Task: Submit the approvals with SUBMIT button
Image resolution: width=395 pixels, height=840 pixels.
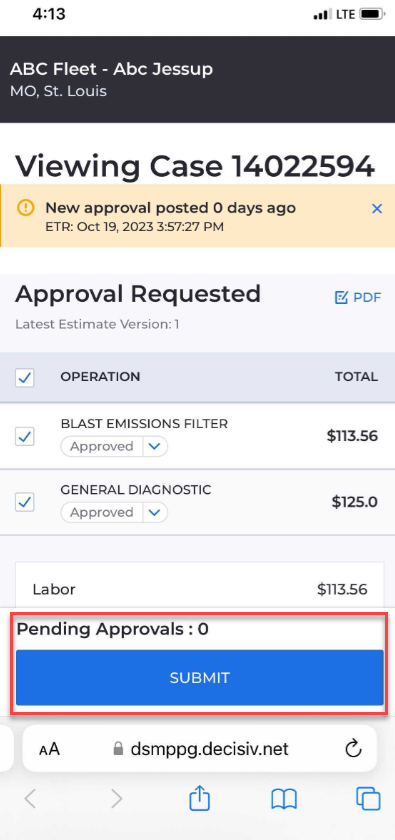Action: click(199, 678)
